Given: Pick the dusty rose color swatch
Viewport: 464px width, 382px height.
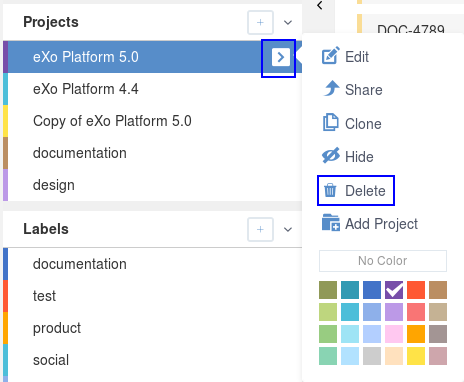Looking at the screenshot, I should tap(438, 356).
